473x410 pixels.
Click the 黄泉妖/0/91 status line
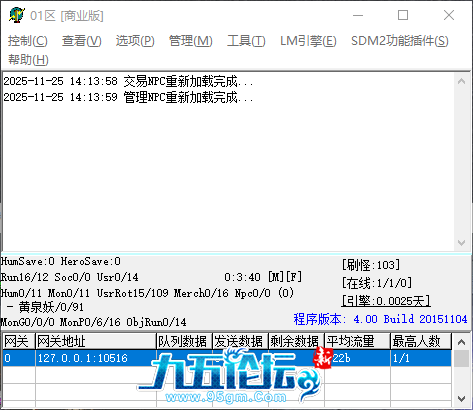[x=45, y=307]
